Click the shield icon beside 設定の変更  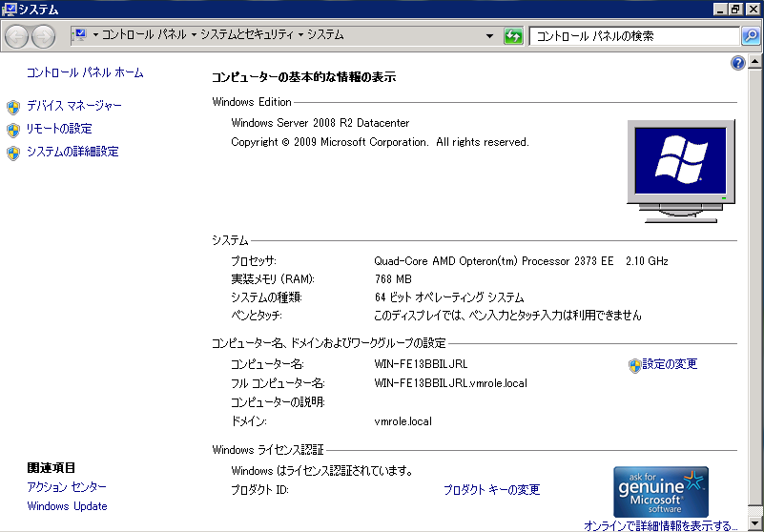(634, 366)
